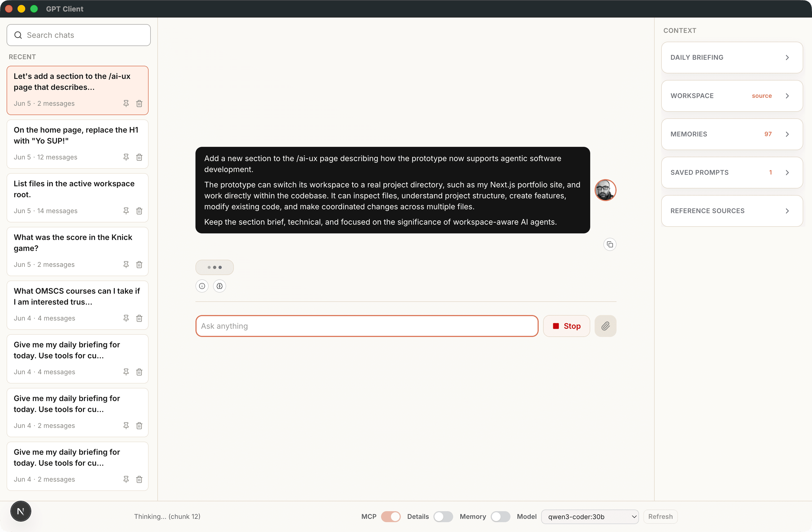Expand the Workspace context panel
Viewport: 812px width, 532px height.
coord(732,96)
